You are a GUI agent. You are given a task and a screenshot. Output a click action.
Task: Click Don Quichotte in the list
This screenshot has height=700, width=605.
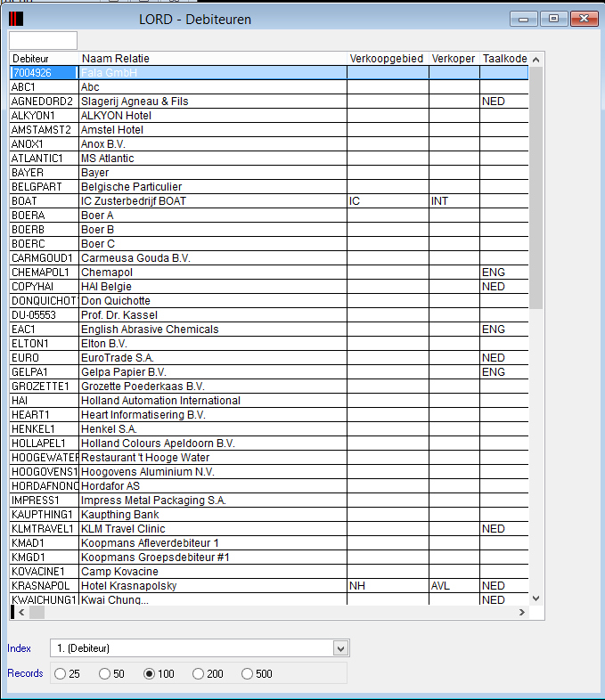point(269,301)
